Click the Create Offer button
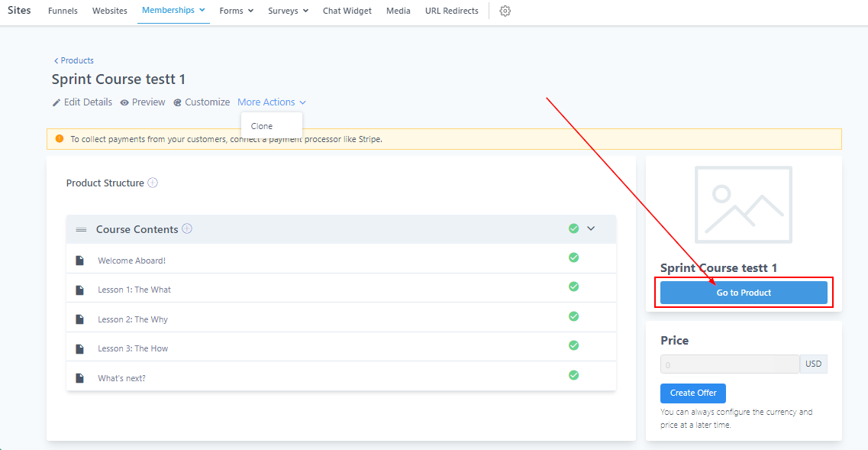Screen dimensions: 868x450 click(693, 393)
